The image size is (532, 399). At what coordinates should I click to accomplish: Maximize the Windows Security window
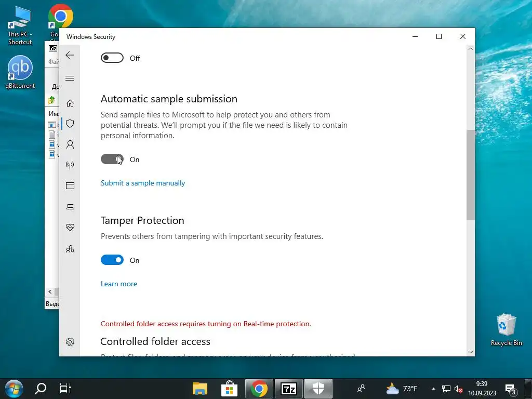(438, 37)
